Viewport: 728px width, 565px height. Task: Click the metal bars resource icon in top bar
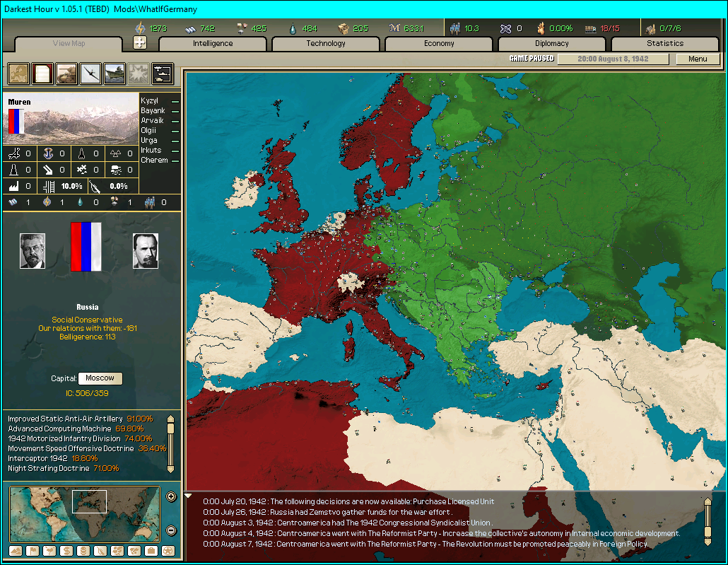click(191, 29)
